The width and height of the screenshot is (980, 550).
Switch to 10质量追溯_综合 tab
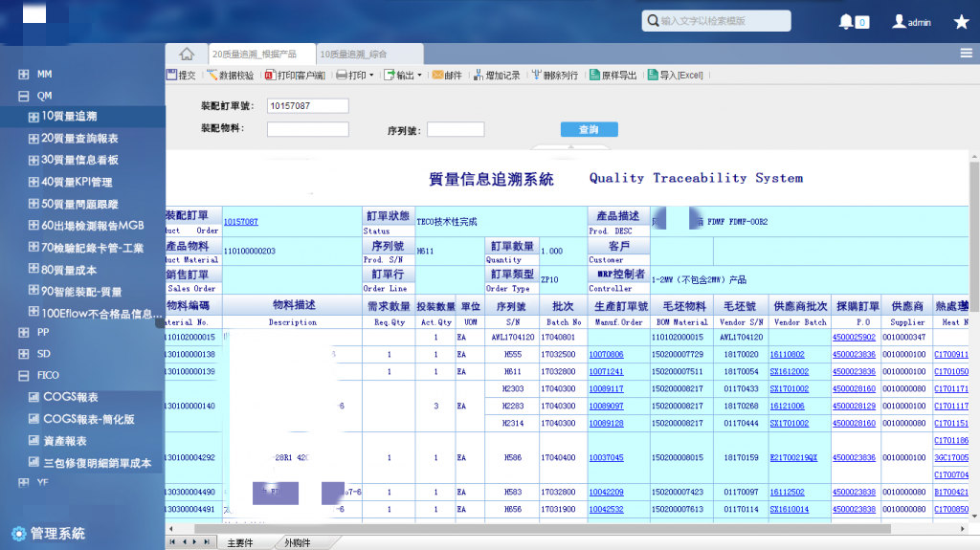click(x=354, y=55)
